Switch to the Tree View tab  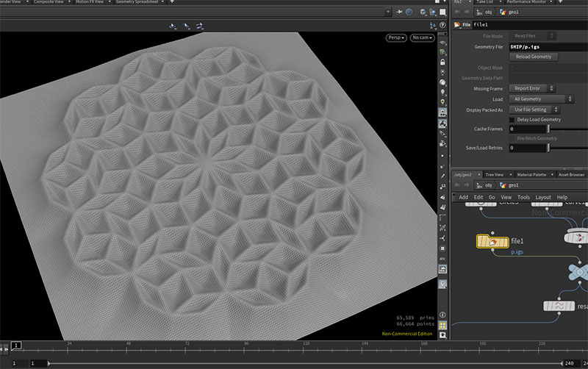(x=494, y=175)
